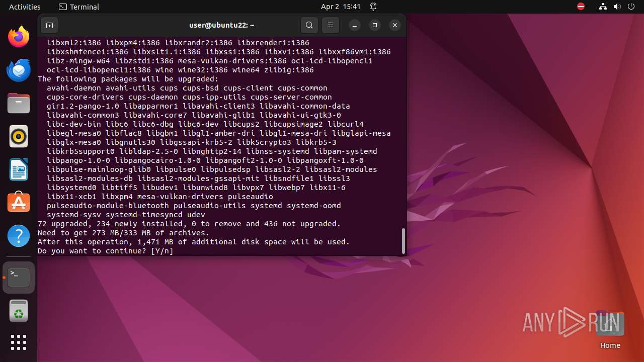Viewport: 644px width, 362px height.
Task: Open the notifications bell indicator
Action: click(x=373, y=7)
